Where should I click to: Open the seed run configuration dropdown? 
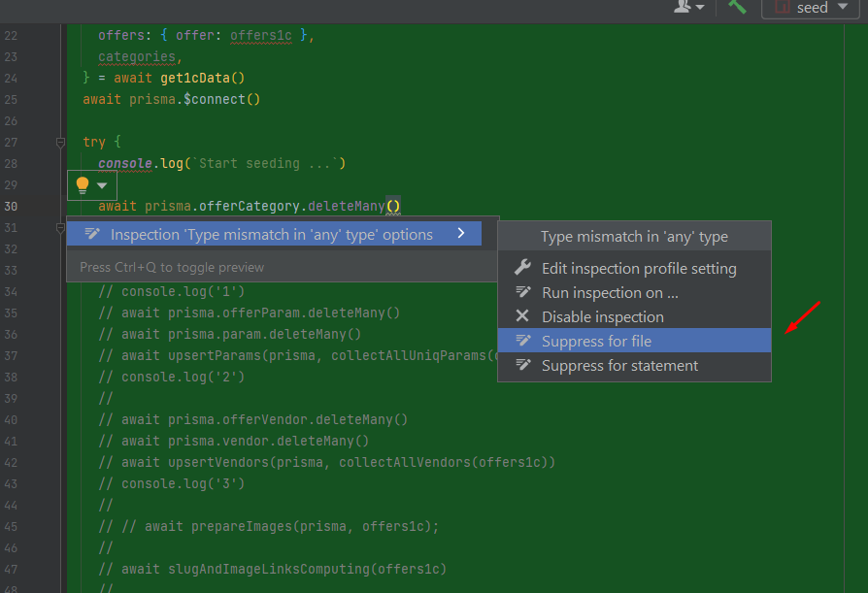[811, 8]
